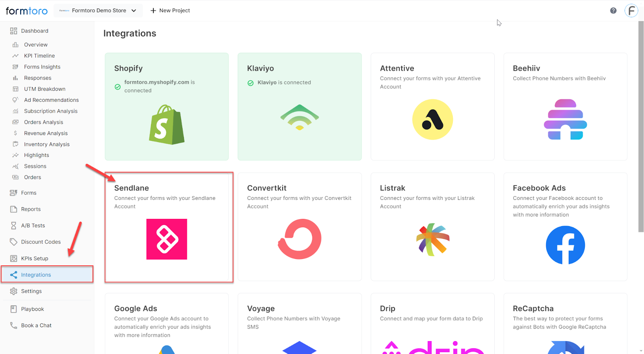Click the KPIs Setup icon
This screenshot has width=644, height=354.
click(14, 259)
